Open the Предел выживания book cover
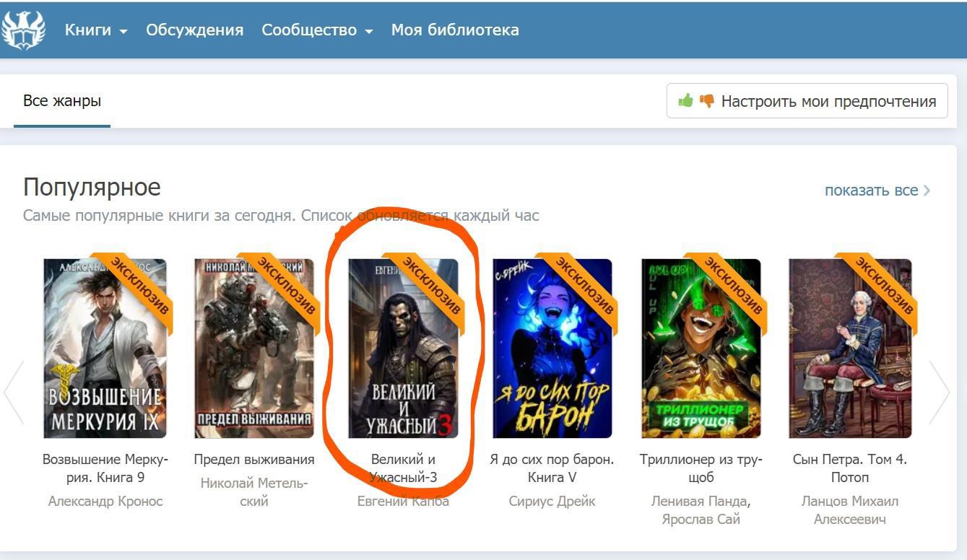 pos(254,349)
